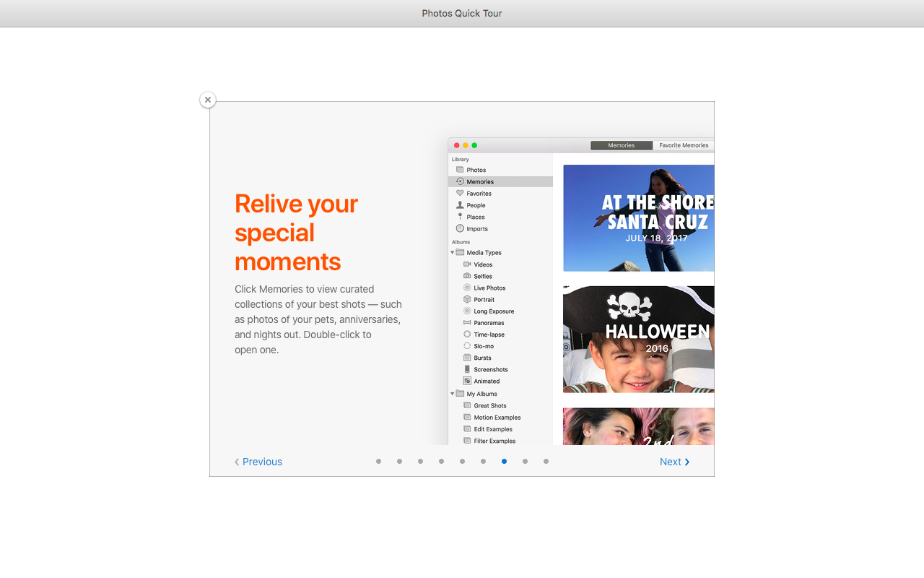The width and height of the screenshot is (924, 578).
Task: Collapse the Media Types disclosure triangle
Action: [x=453, y=252]
